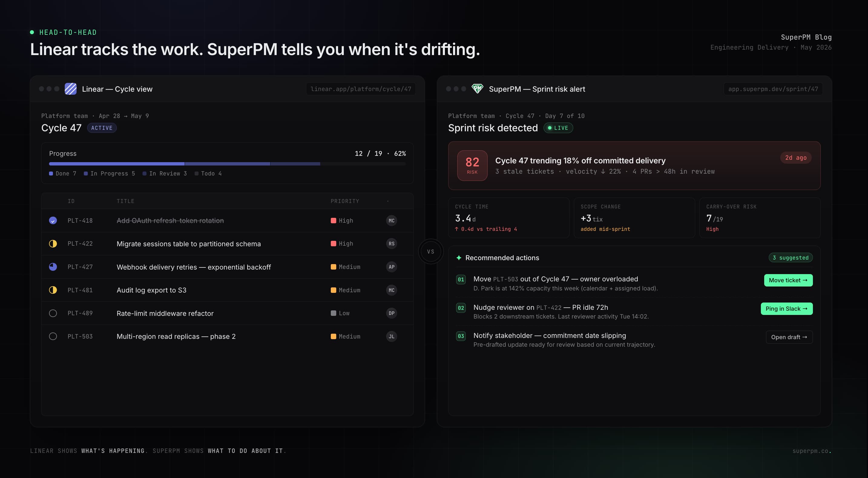The width and height of the screenshot is (868, 478).
Task: Open the SCOPE CHANGE metric card
Action: (634, 218)
